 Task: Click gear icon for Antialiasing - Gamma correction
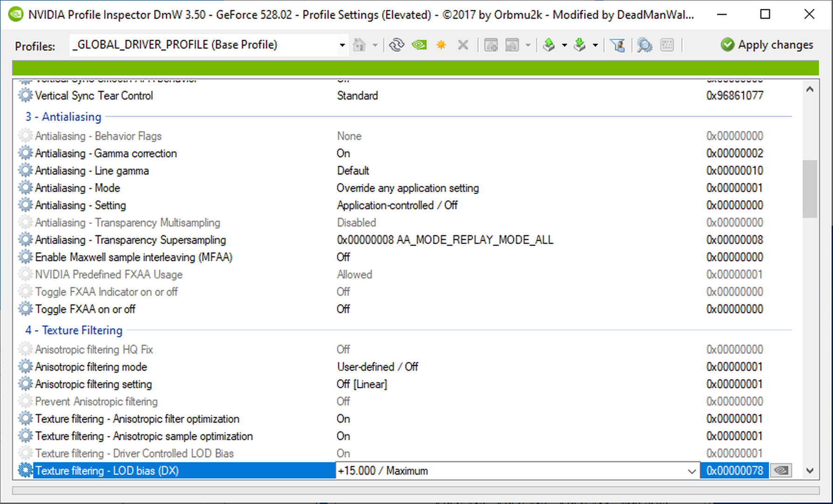pos(25,153)
